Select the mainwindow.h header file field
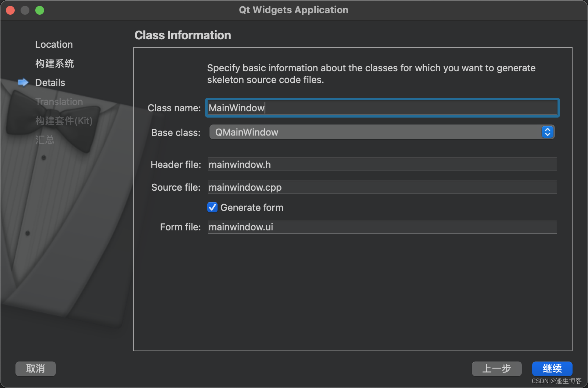588x388 pixels. (382, 164)
